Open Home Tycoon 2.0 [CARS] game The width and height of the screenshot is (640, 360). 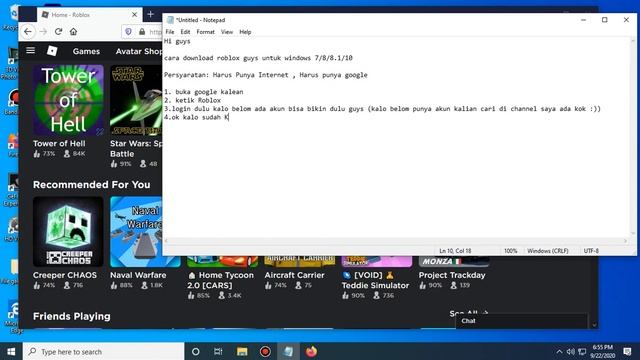220,280
